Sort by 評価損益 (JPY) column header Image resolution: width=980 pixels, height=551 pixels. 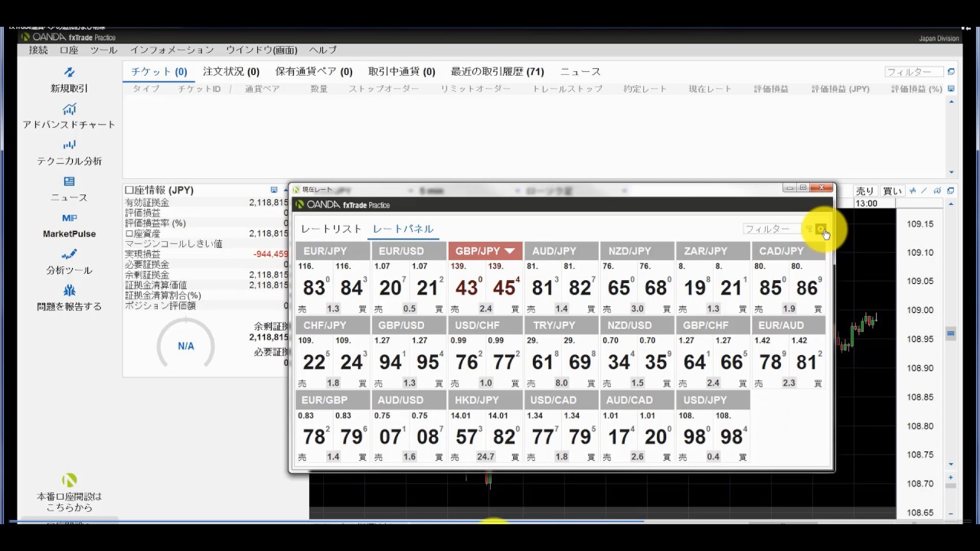pyautogui.click(x=841, y=89)
